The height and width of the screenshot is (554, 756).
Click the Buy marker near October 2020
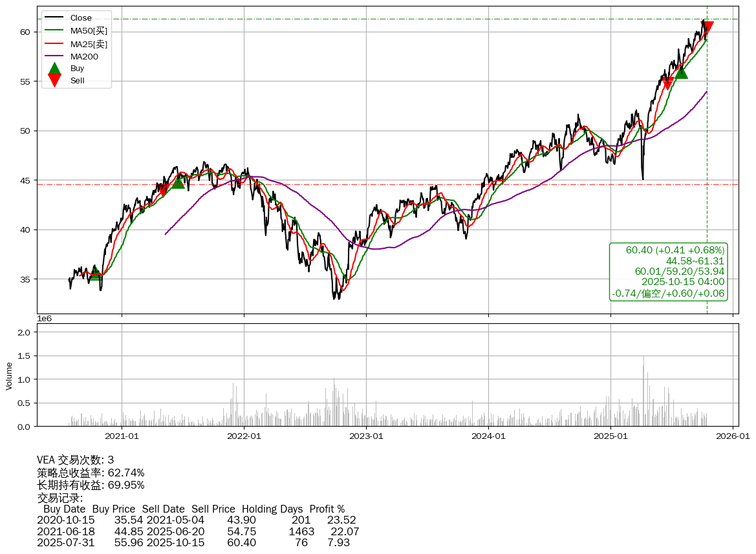click(96, 274)
